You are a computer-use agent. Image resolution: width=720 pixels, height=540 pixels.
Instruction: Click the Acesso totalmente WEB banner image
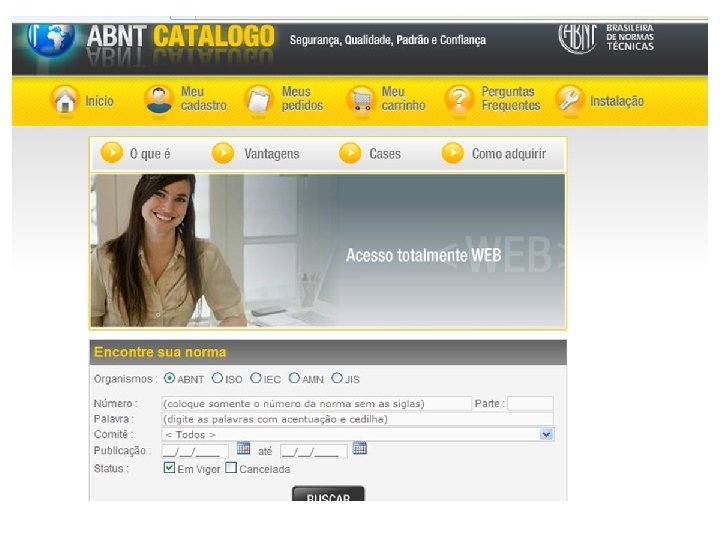pyautogui.click(x=328, y=250)
